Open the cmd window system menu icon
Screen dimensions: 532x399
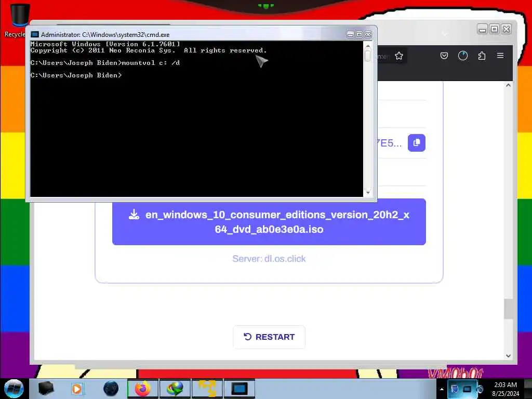35,35
